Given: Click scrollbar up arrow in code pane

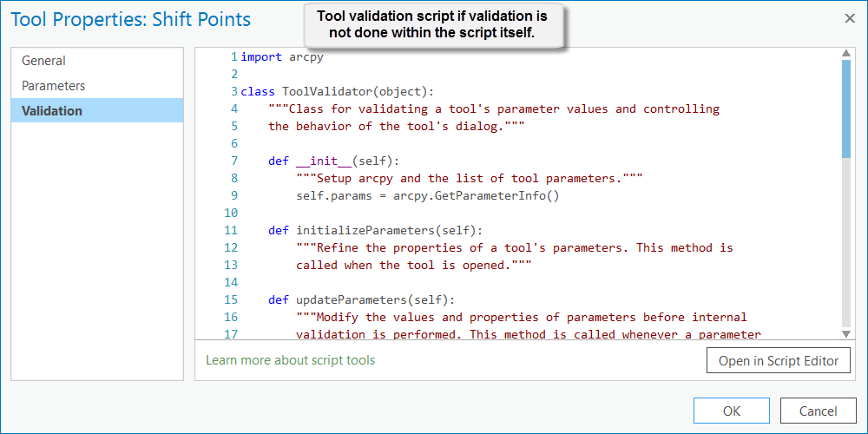Looking at the screenshot, I should click(x=845, y=53).
